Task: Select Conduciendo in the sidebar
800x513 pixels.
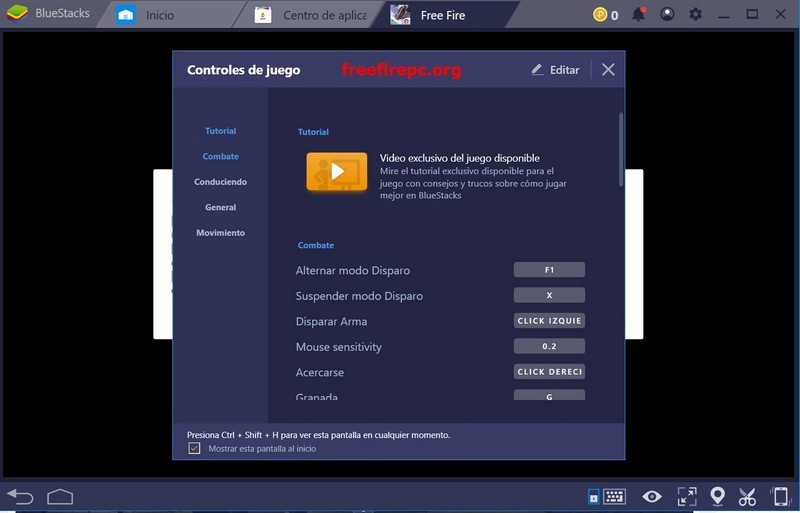Action: 220,182
